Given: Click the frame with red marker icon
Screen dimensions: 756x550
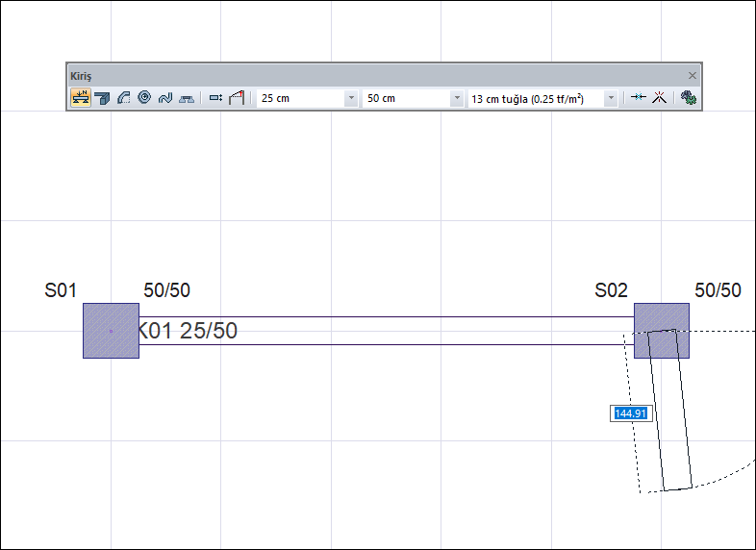Looking at the screenshot, I should pyautogui.click(x=237, y=98).
